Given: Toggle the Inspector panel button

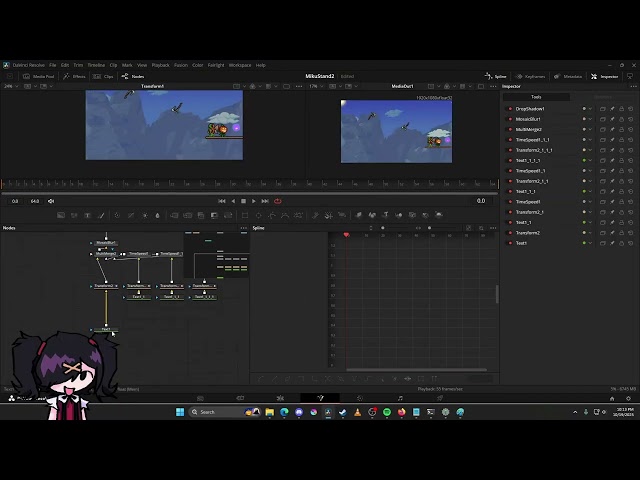Looking at the screenshot, I should (604, 76).
